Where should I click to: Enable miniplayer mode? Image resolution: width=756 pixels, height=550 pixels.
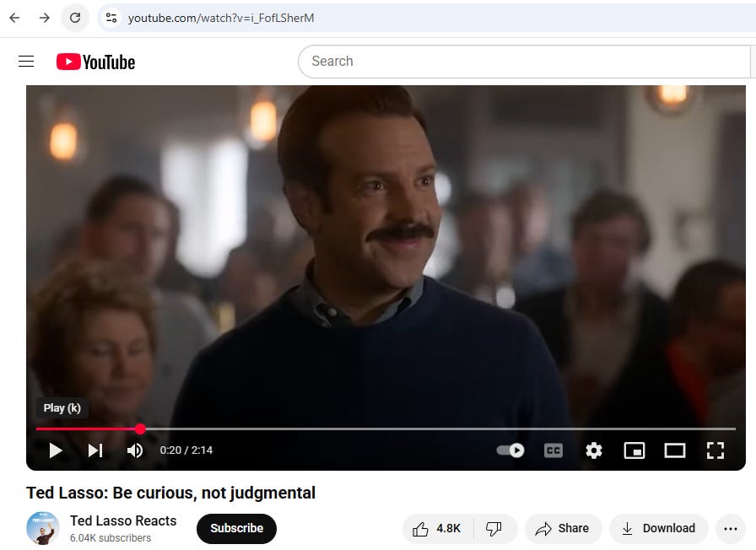(x=634, y=450)
